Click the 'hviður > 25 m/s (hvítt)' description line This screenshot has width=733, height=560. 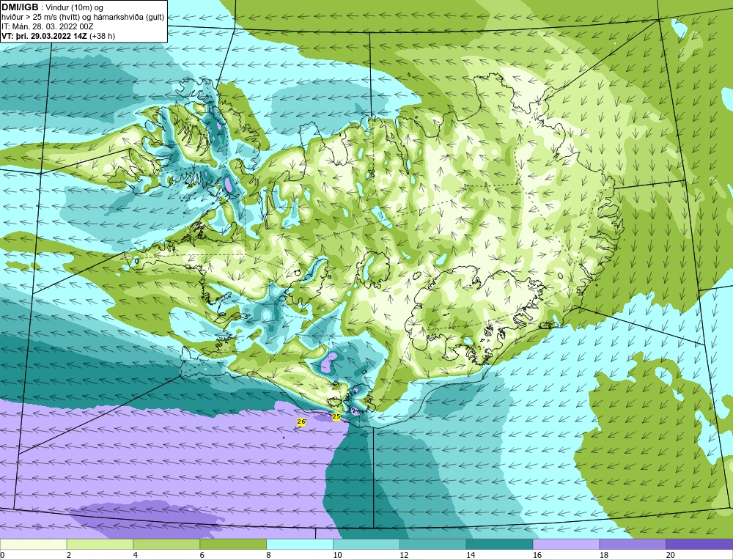click(83, 18)
